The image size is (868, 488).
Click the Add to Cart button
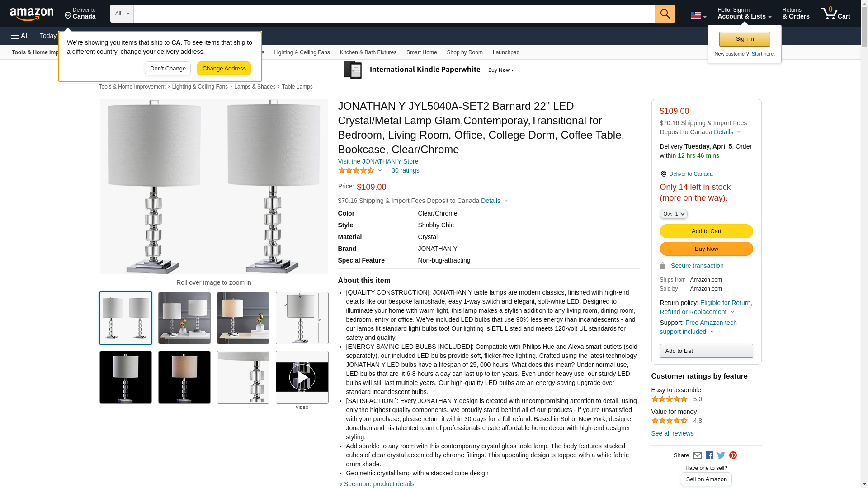pyautogui.click(x=706, y=231)
